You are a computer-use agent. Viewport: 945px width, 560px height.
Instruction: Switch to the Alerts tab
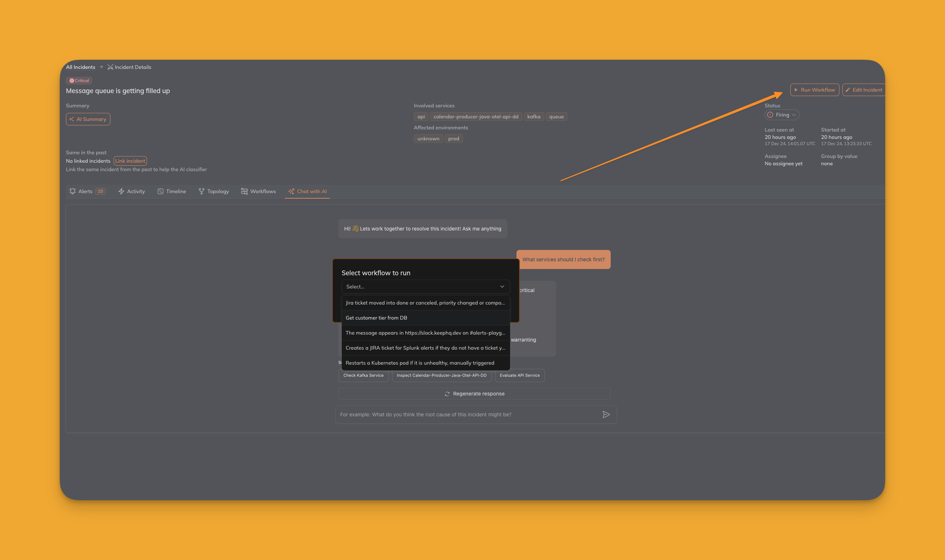88,191
